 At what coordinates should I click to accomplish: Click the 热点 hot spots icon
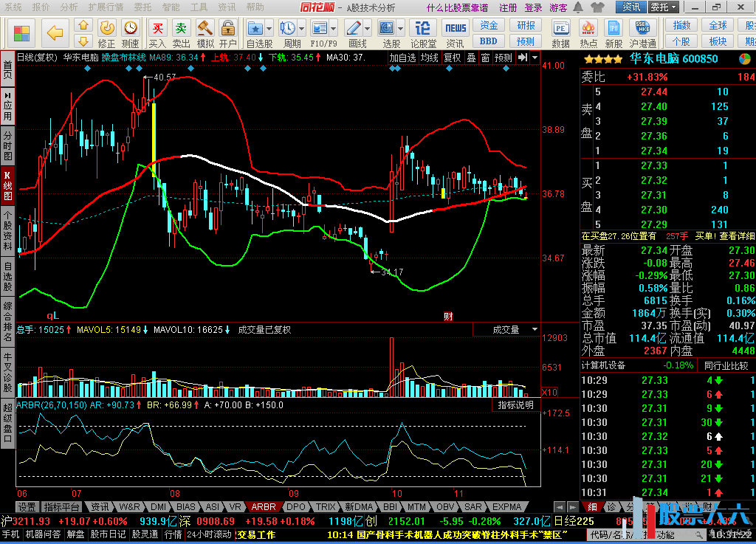[x=588, y=32]
